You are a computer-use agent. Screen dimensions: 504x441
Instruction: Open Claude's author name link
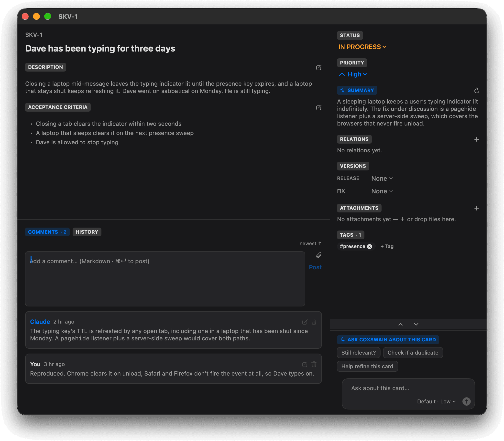(x=40, y=322)
